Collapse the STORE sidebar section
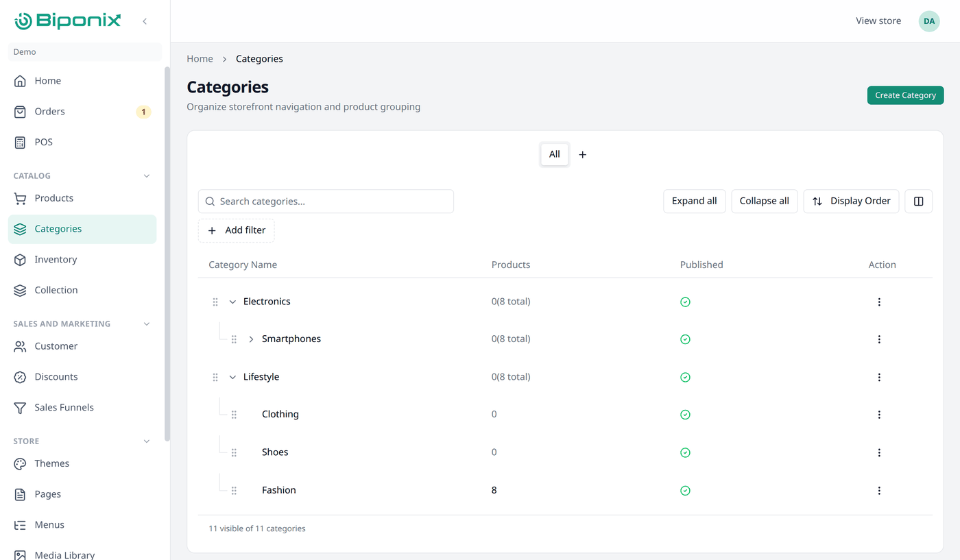 146,441
